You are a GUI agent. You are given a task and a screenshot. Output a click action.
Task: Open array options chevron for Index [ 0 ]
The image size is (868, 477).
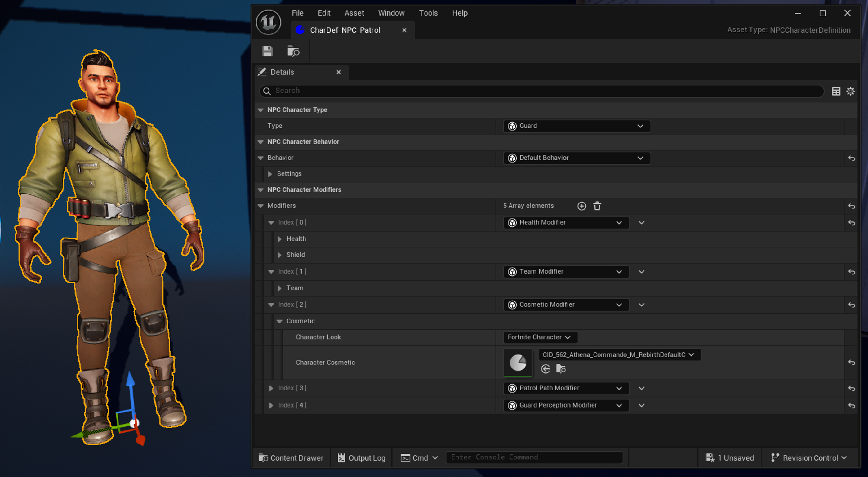click(641, 222)
